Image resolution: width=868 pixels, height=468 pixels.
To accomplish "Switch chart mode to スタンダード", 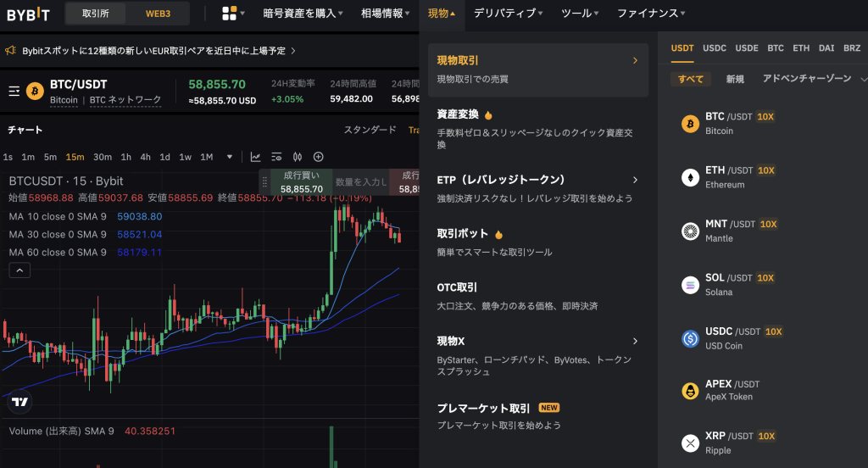I will click(370, 130).
